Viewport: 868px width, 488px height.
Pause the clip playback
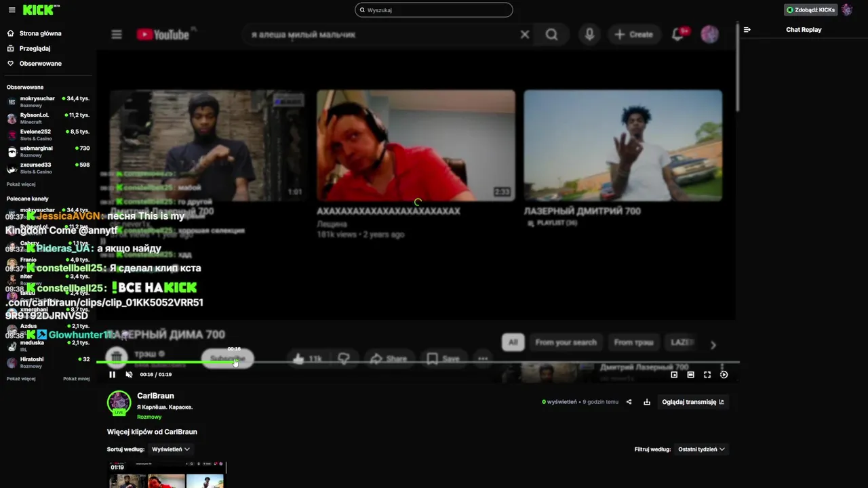[x=113, y=375]
